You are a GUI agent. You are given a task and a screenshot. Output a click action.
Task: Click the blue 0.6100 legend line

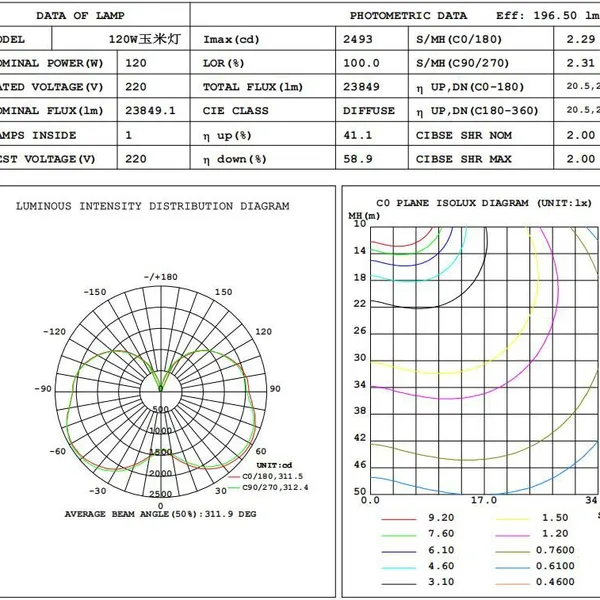pyautogui.click(x=512, y=568)
